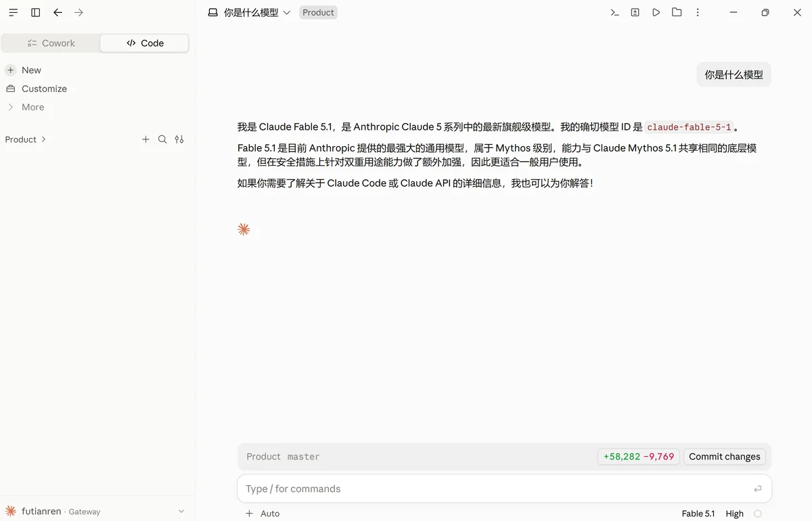Toggle the sidebar panel icon
The height and width of the screenshot is (521, 812).
click(x=36, y=12)
